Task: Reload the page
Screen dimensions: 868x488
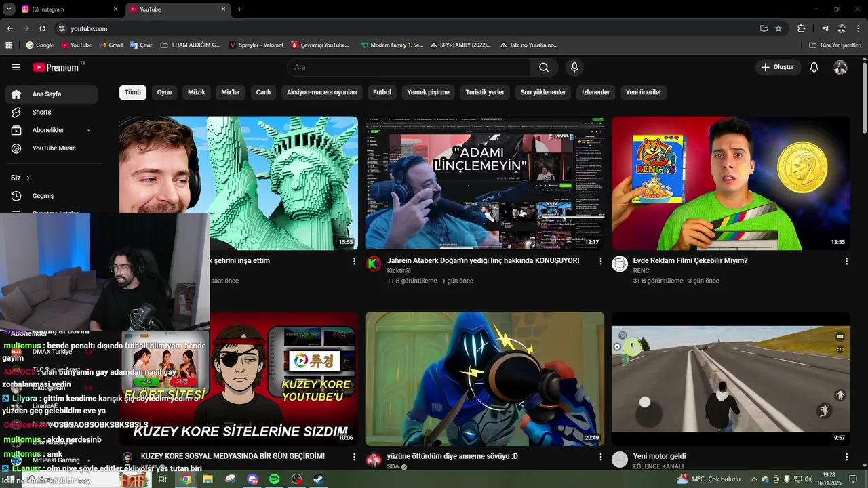Action: pos(42,28)
